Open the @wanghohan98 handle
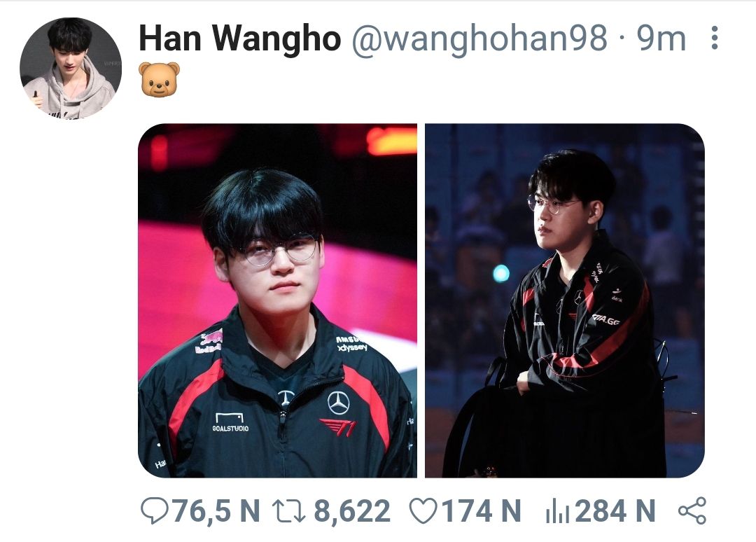 point(479,38)
